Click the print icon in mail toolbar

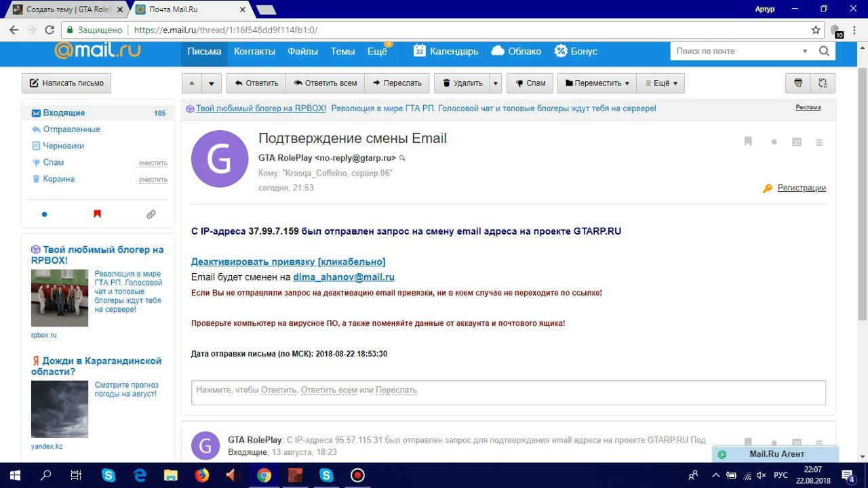pos(798,83)
